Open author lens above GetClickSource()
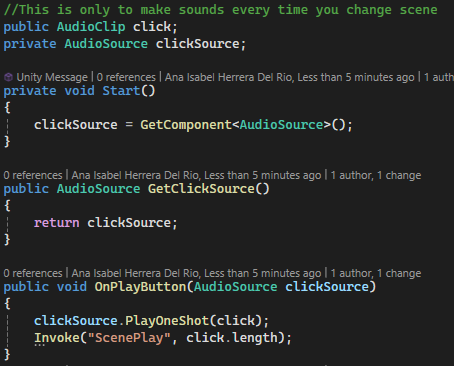 tap(196, 175)
